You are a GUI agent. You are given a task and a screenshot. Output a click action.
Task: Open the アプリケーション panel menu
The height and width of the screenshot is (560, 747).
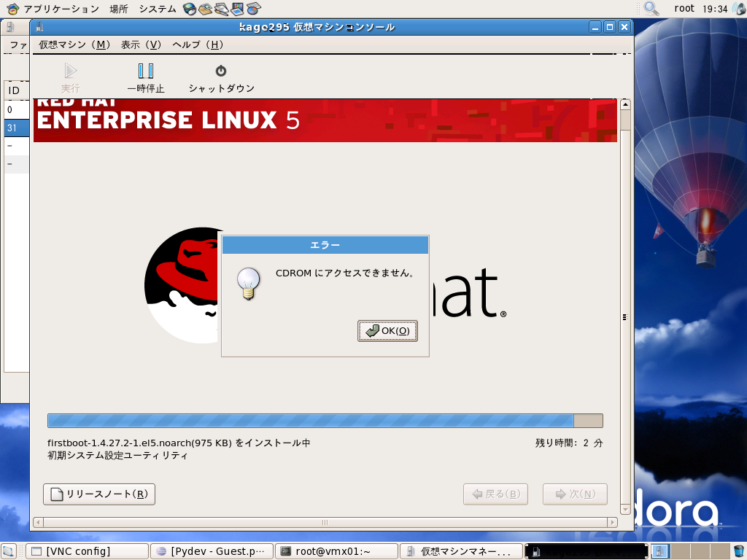(x=61, y=9)
